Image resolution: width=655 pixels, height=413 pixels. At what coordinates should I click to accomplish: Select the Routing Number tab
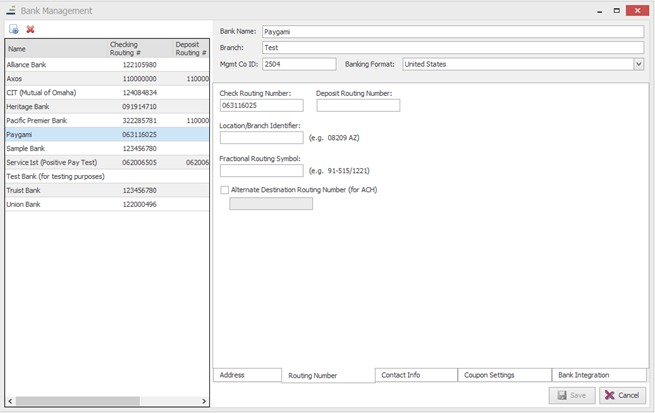pos(328,375)
